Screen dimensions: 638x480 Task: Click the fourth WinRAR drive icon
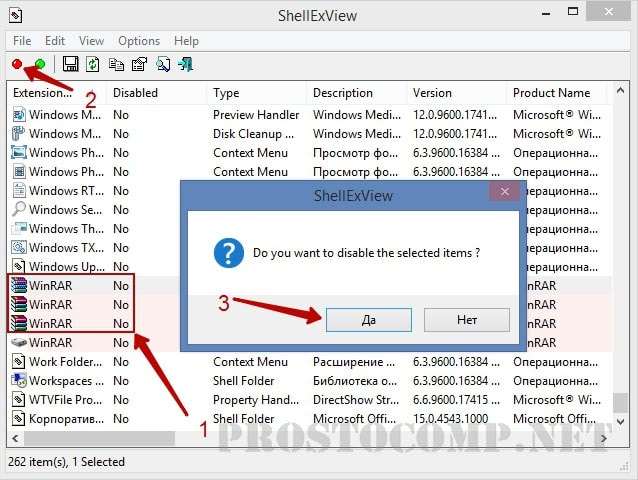(x=19, y=343)
